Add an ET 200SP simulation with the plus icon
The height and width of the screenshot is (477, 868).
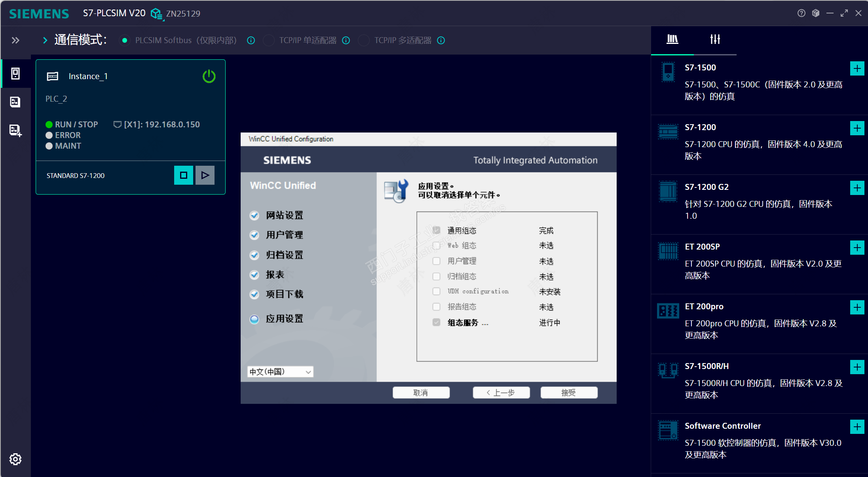[x=857, y=248]
